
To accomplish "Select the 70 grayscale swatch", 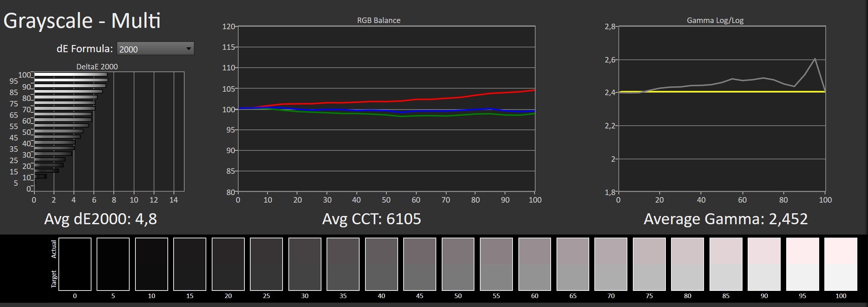I will point(611,264).
